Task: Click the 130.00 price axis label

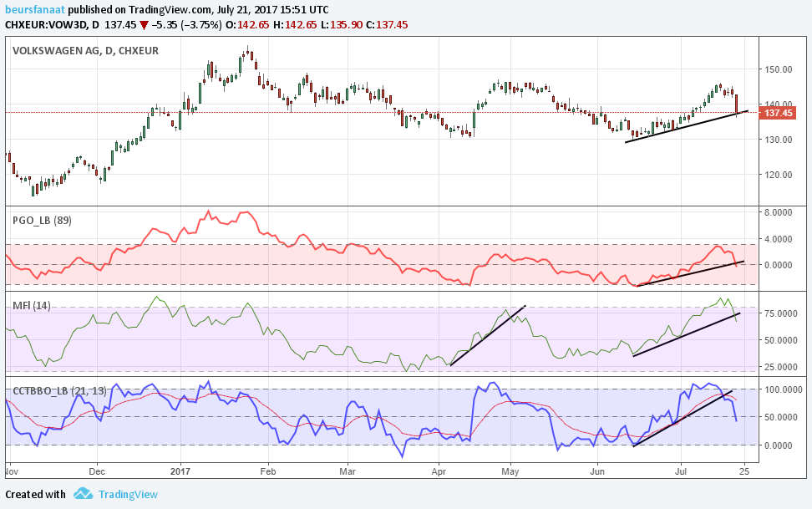Action: [x=779, y=140]
